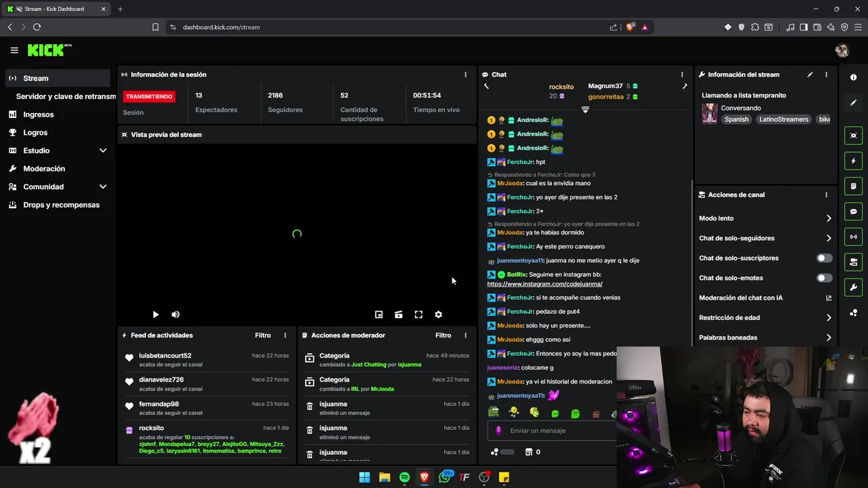868x488 pixels.
Task: Click the microphone icon in message box
Action: coord(498,430)
